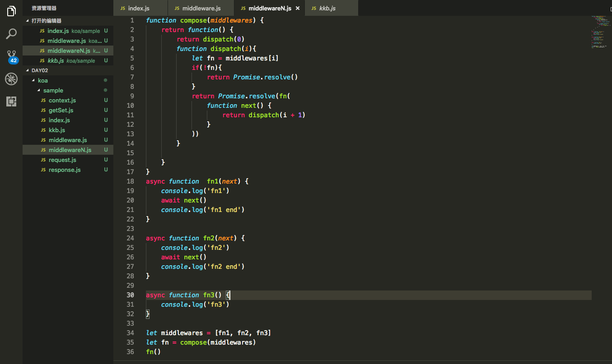Click line number 1 in gutter
The height and width of the screenshot is (364, 612).
tap(132, 20)
